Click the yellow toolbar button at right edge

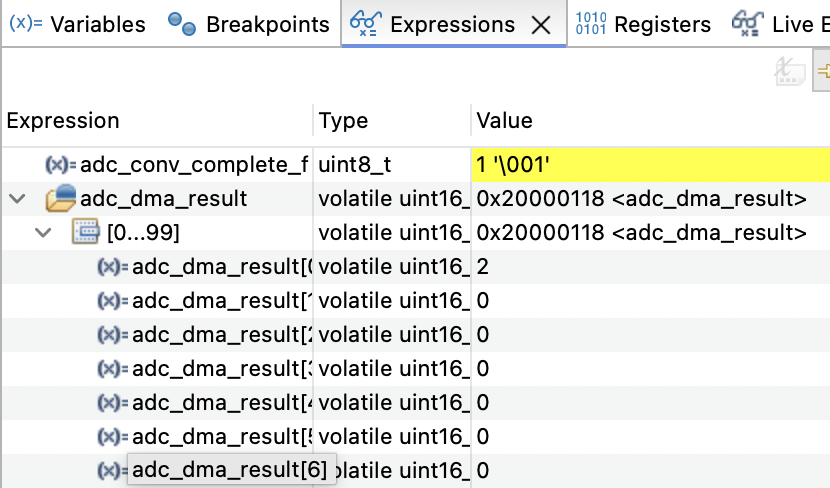(x=823, y=70)
